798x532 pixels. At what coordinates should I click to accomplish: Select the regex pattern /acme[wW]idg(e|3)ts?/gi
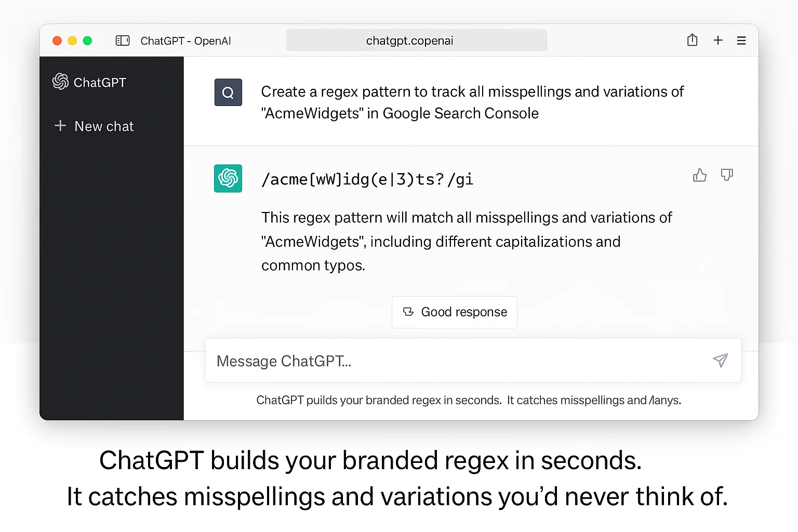pos(367,179)
